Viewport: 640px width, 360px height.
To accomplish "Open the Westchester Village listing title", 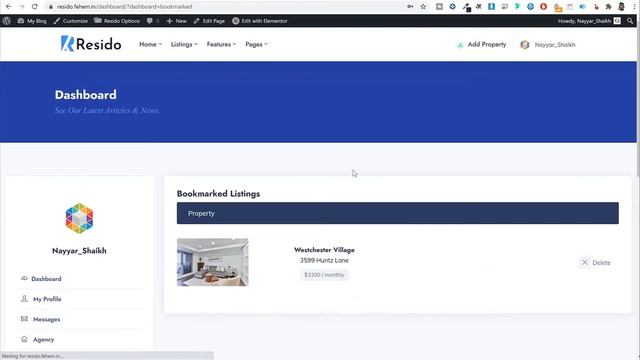I will pos(324,250).
